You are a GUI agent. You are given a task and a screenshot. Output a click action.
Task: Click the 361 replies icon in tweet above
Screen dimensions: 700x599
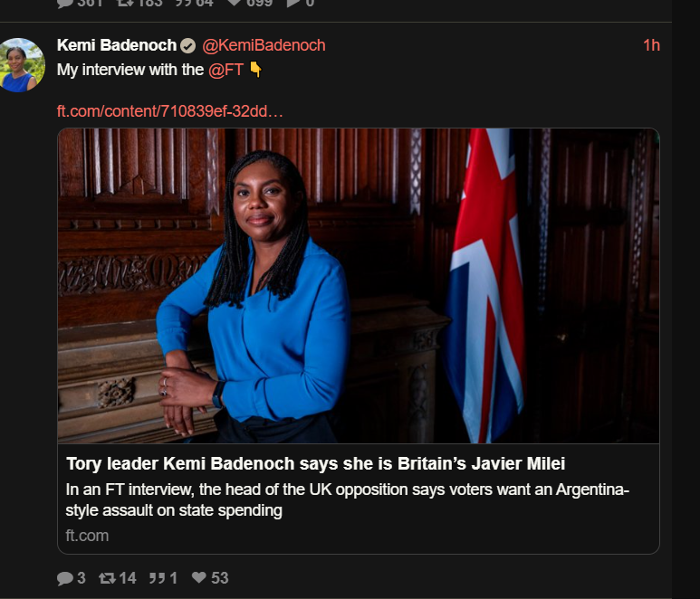[x=65, y=3]
